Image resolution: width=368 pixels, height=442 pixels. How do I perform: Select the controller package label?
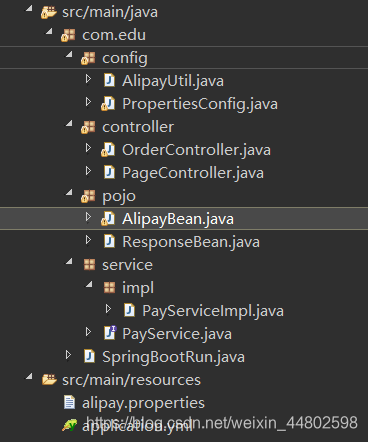pos(138,127)
